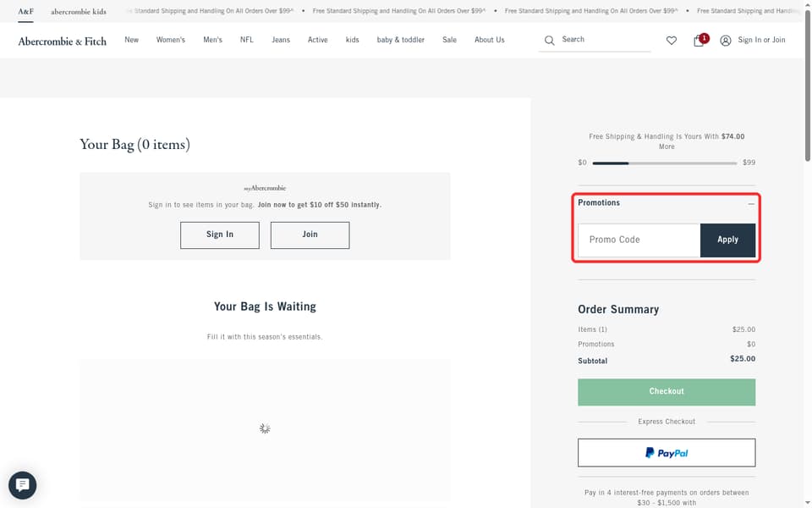Click the Join button
Image resolution: width=812 pixels, height=508 pixels.
tap(310, 235)
